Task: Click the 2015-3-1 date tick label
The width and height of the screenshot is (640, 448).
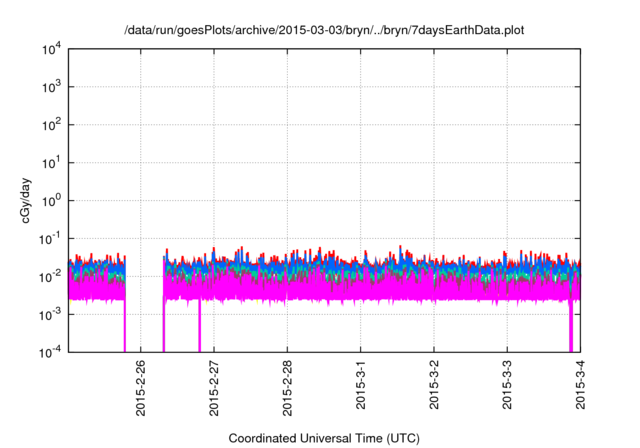Action: (x=360, y=385)
